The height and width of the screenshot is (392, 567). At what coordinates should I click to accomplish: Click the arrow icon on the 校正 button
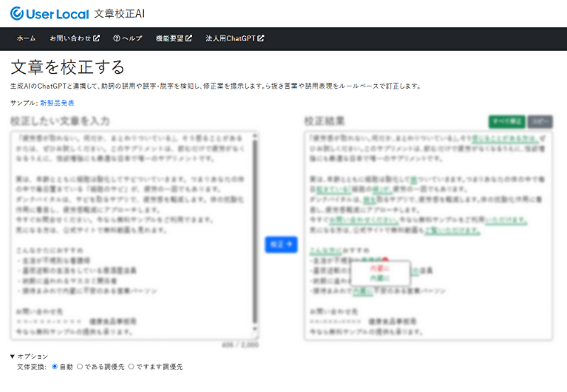(x=288, y=245)
